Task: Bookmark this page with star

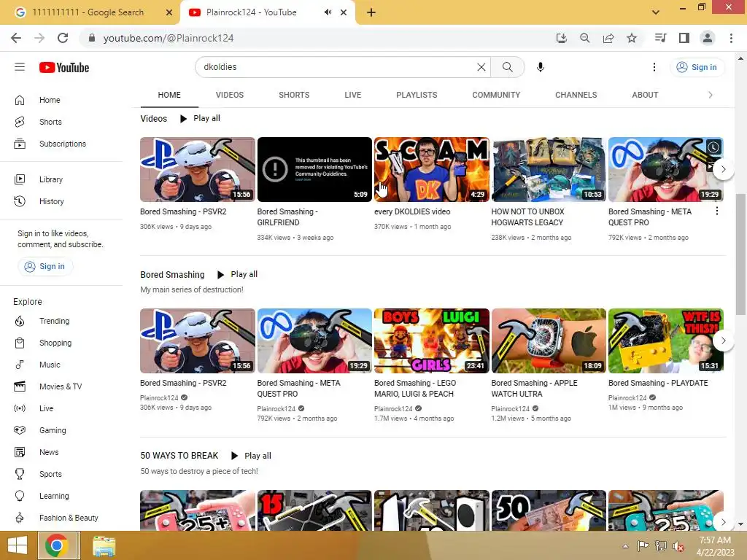Action: tap(632, 38)
